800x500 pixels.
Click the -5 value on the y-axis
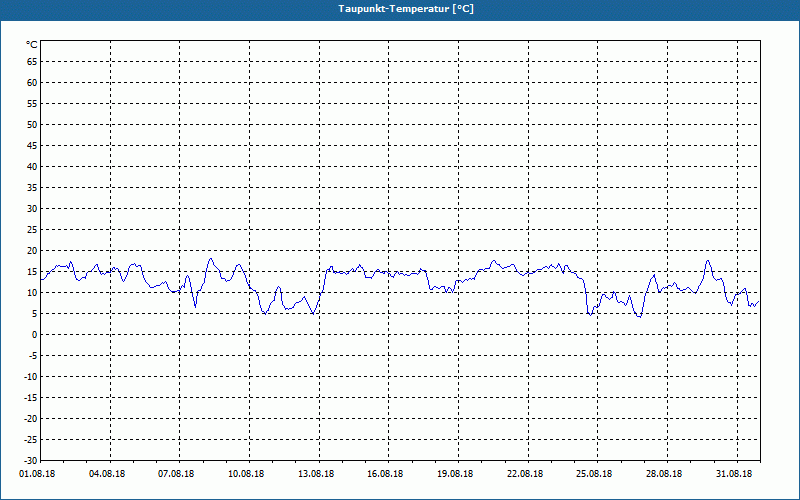33,356
